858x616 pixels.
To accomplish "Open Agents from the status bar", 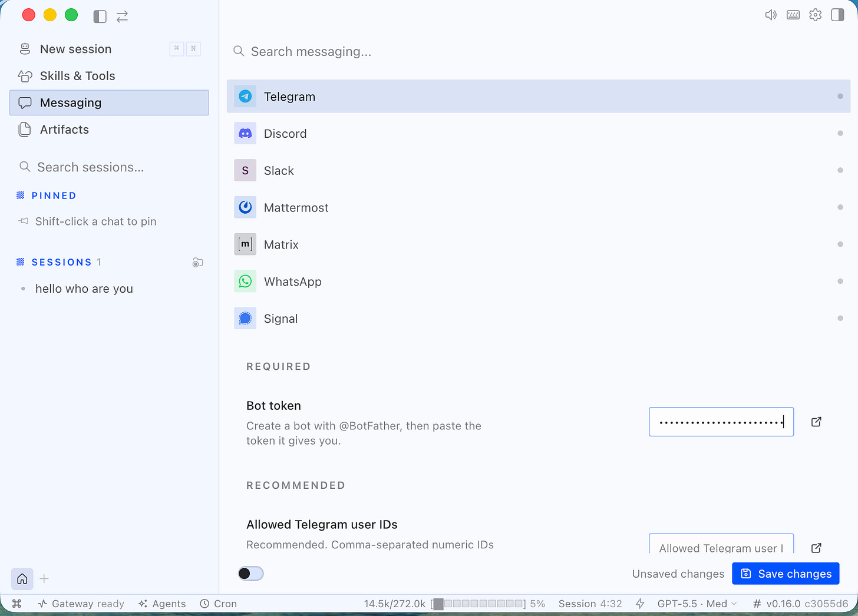I will coord(162,604).
